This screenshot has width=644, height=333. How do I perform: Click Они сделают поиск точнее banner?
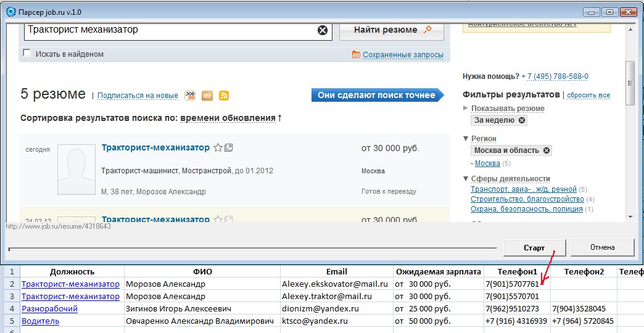[x=378, y=95]
